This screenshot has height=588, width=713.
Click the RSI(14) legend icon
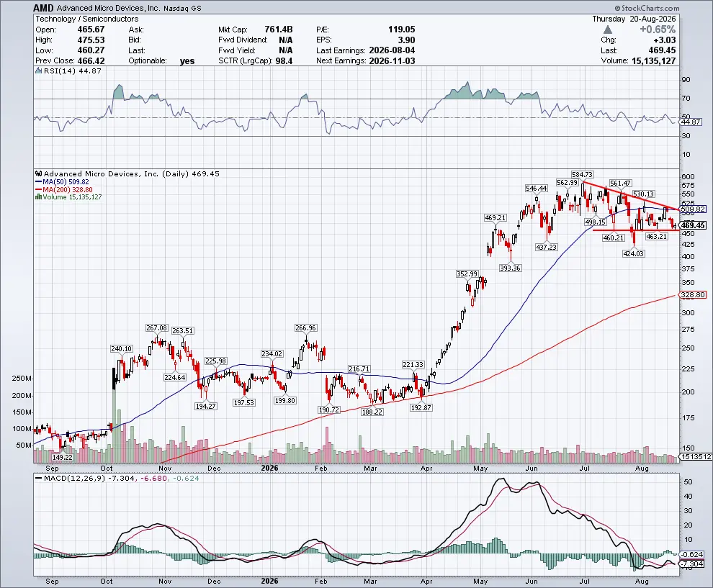point(39,71)
